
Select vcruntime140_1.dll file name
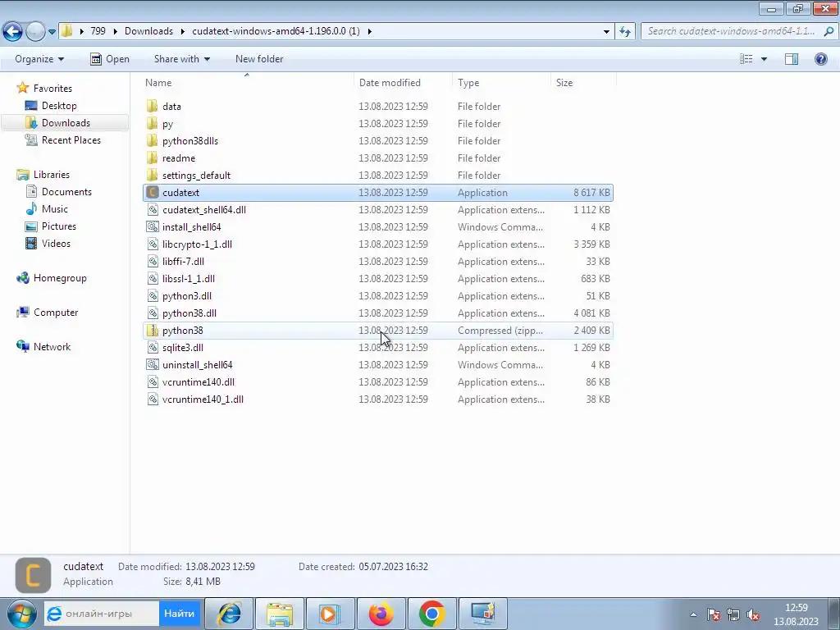pos(203,399)
